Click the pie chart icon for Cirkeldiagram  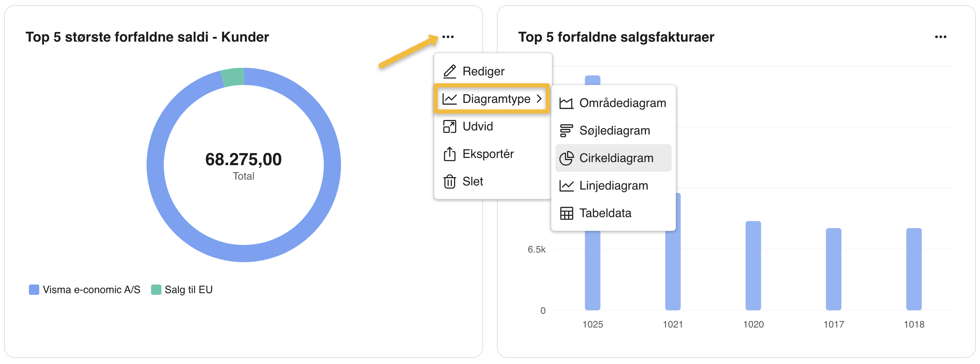[x=566, y=158]
